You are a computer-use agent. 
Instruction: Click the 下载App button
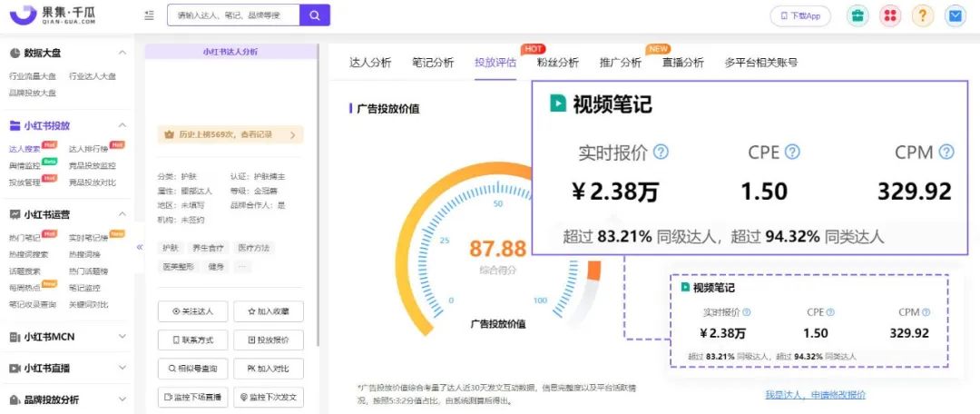[800, 15]
